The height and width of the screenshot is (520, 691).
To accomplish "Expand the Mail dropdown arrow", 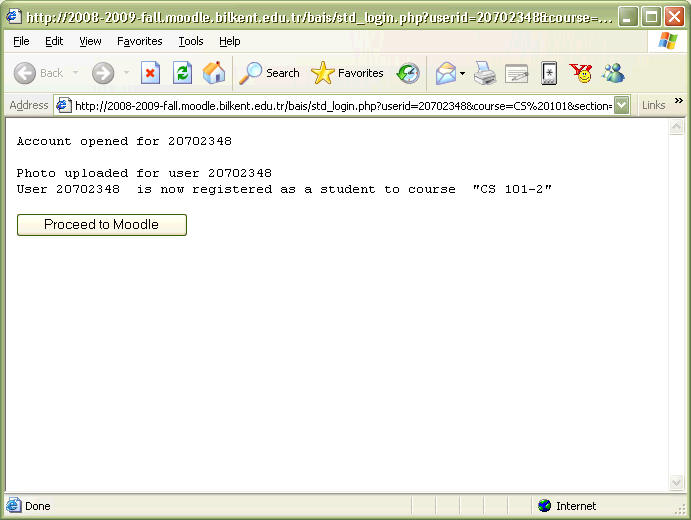I will pyautogui.click(x=462, y=74).
